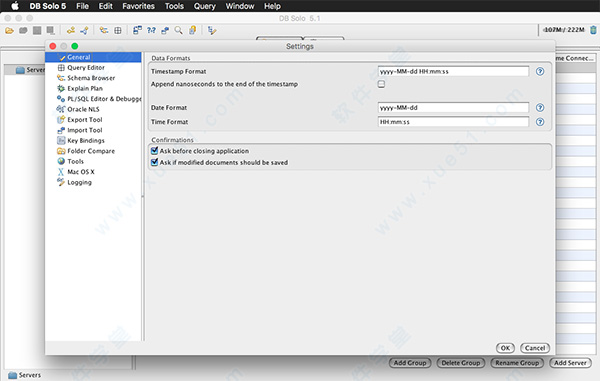Select Query Editor in settings tree
The image size is (600, 381).
coord(86,68)
